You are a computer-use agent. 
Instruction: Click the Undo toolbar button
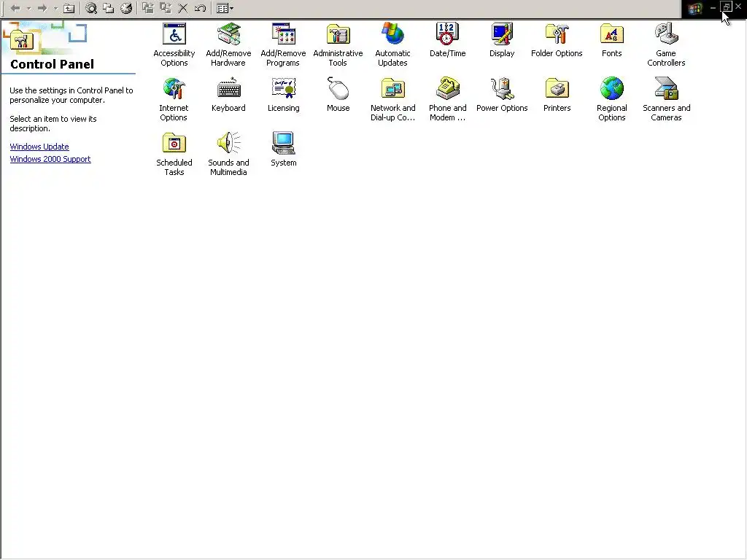[x=200, y=8]
